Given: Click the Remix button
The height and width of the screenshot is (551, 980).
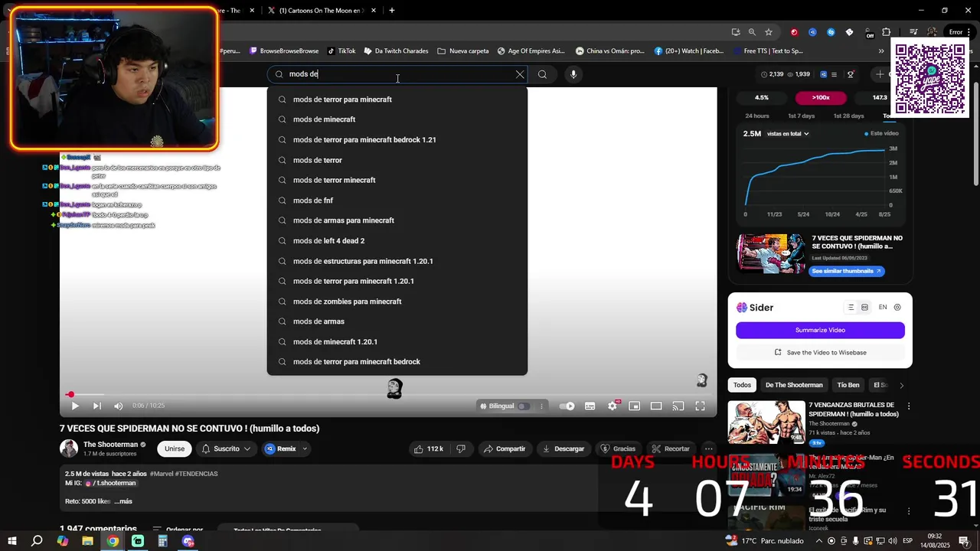Looking at the screenshot, I should pyautogui.click(x=280, y=448).
